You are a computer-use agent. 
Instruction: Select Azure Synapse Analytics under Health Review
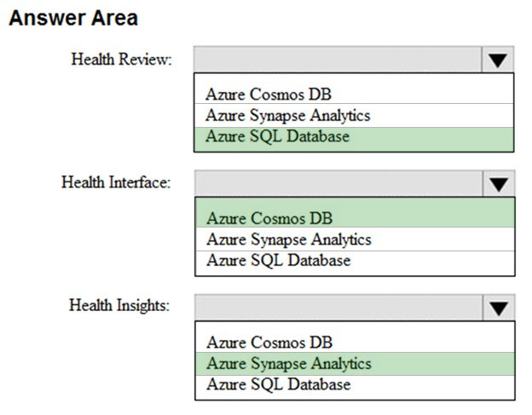click(x=354, y=115)
